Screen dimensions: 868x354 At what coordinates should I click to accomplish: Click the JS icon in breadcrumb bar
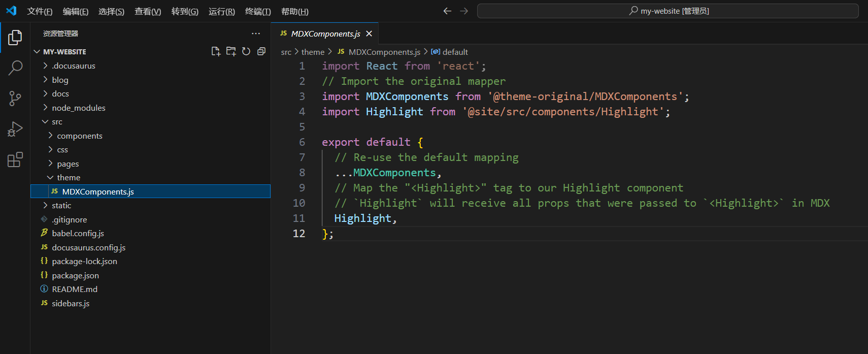341,52
